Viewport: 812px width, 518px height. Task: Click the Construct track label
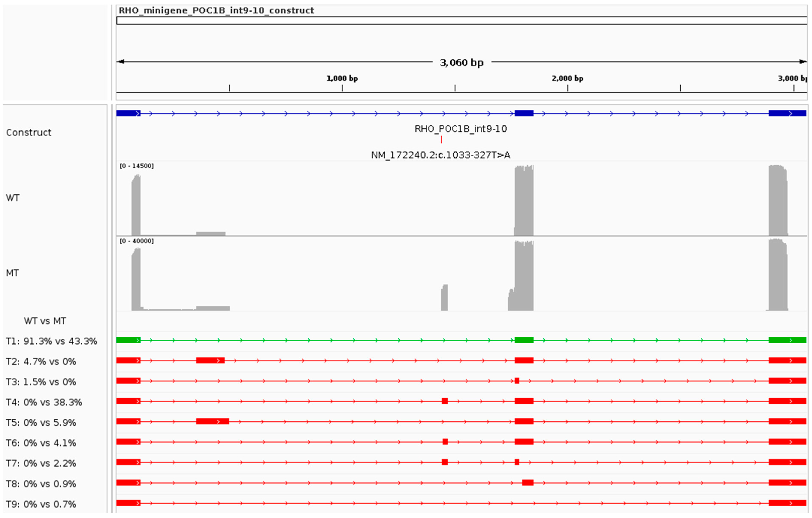(x=29, y=132)
